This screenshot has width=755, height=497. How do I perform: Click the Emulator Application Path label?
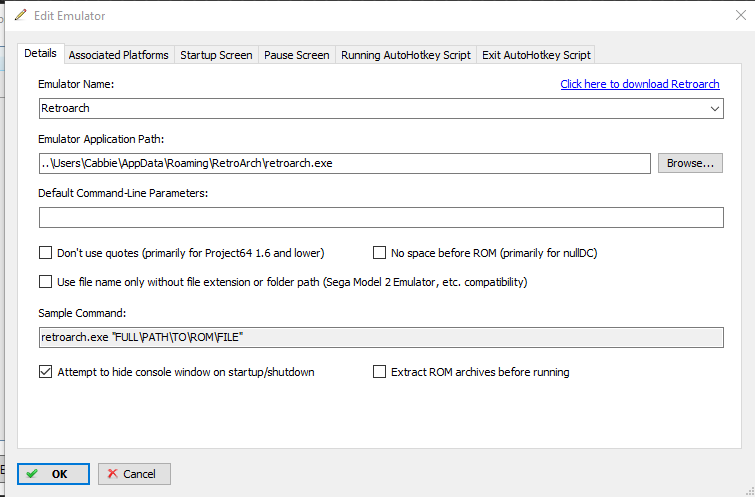pyautogui.click(x=101, y=139)
